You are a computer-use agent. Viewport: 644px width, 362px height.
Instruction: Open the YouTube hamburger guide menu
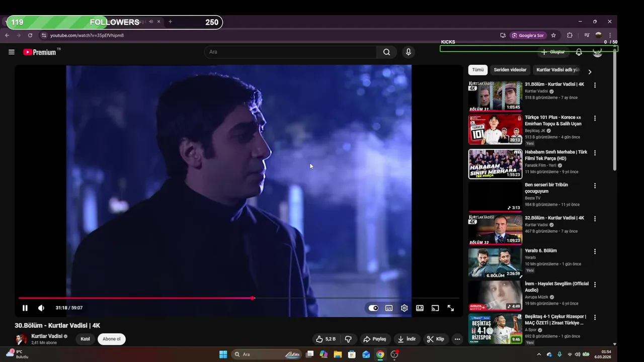[12, 52]
